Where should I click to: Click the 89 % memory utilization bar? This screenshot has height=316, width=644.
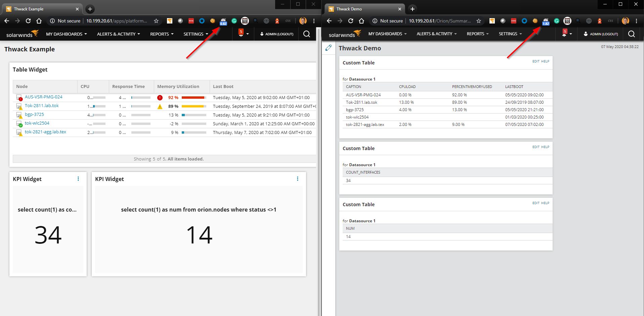(x=194, y=106)
